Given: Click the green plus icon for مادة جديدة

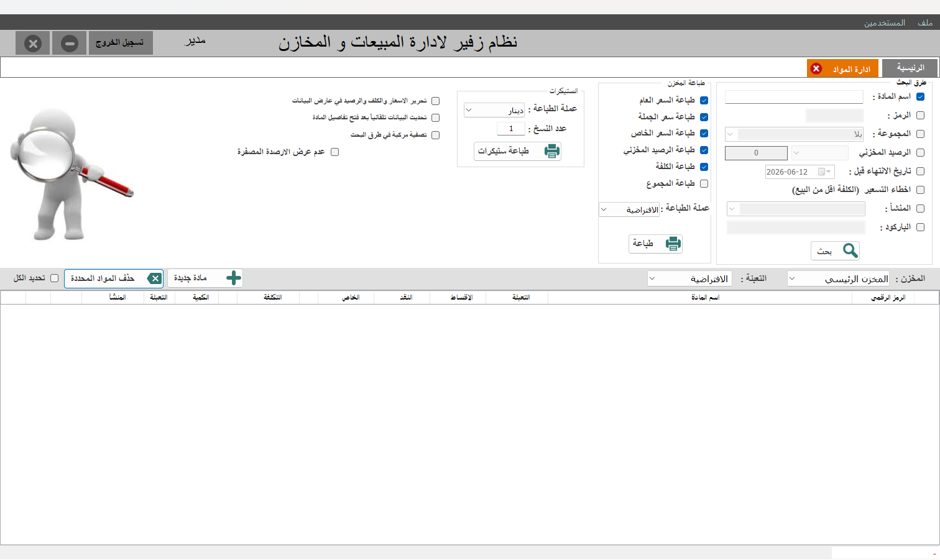Looking at the screenshot, I should (233, 278).
